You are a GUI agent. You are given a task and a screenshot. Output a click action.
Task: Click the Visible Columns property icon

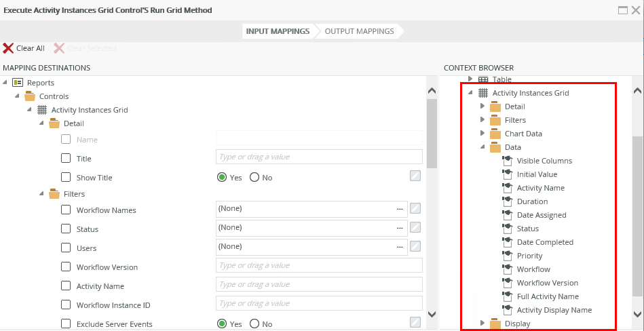tap(507, 161)
